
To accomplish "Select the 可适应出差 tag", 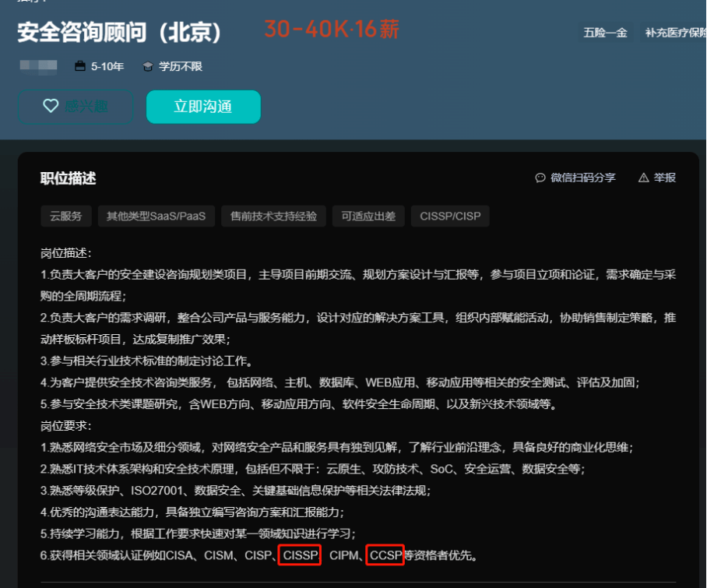I will [x=368, y=216].
